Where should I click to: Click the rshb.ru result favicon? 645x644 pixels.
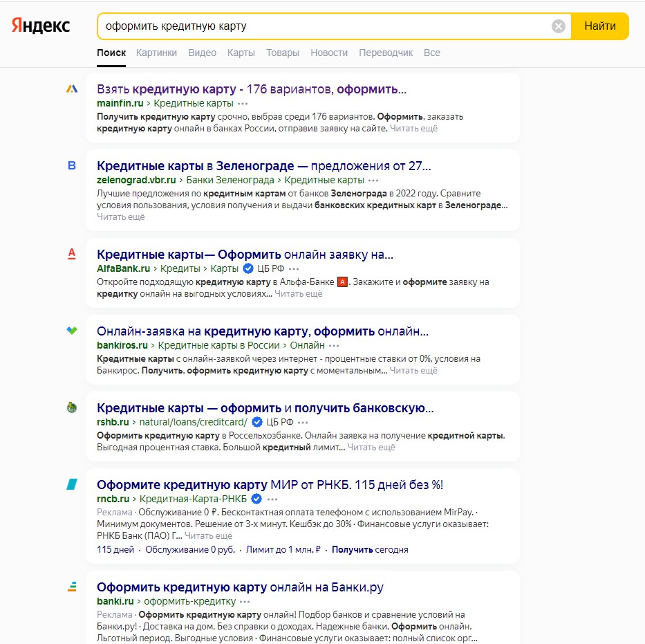coord(72,407)
